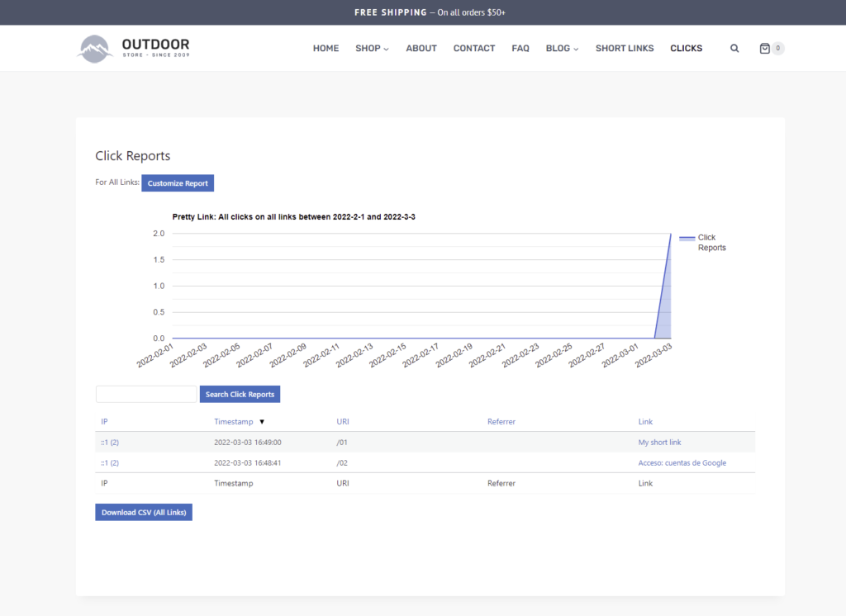
Task: Click inside the report search text field
Action: 145,394
